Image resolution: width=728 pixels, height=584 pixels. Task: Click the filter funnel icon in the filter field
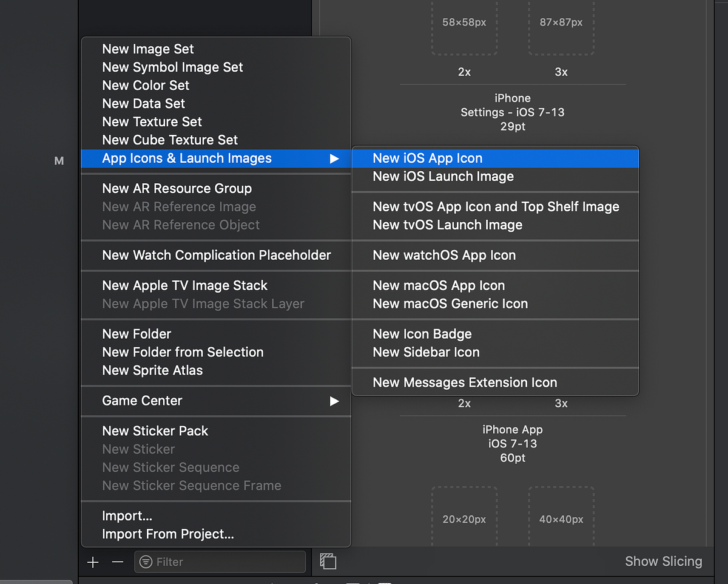click(146, 562)
